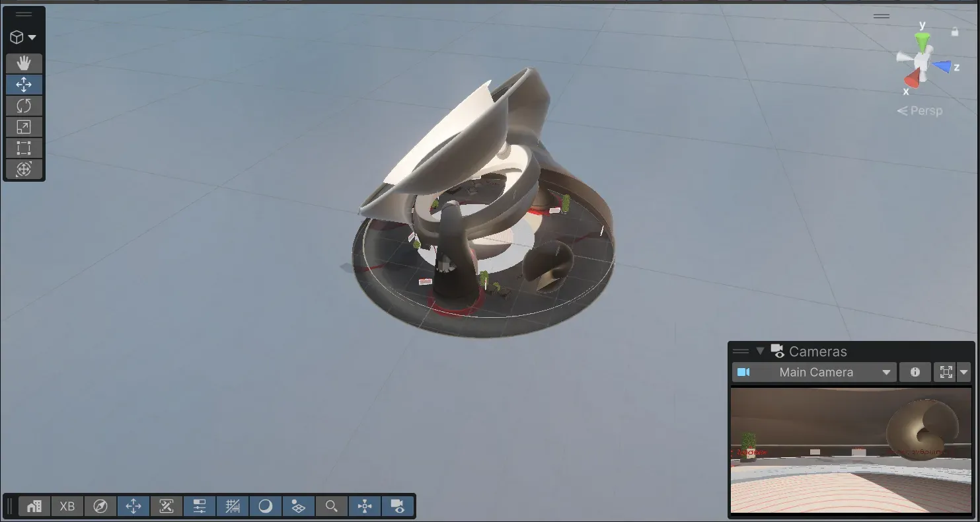
Task: Click the frame icon button in Cameras overlay
Action: pyautogui.click(x=946, y=372)
